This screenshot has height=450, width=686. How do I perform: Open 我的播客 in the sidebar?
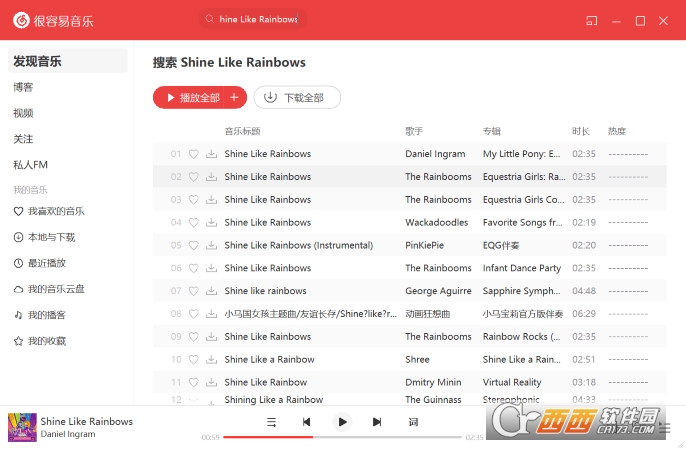(x=39, y=315)
